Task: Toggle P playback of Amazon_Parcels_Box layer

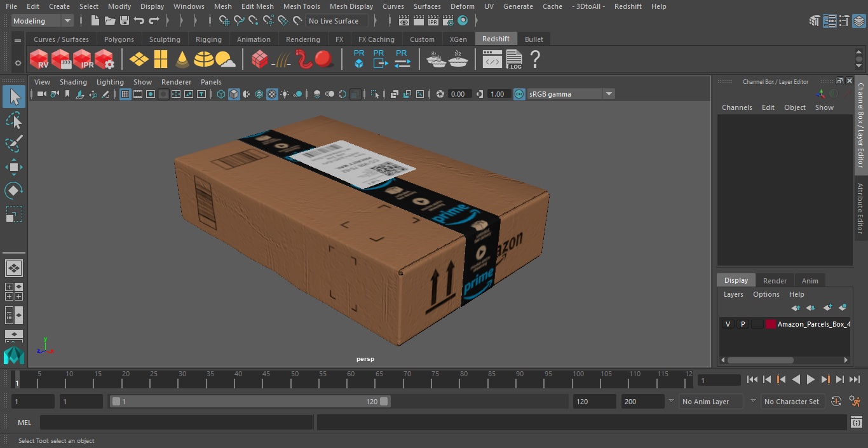Action: (x=742, y=324)
